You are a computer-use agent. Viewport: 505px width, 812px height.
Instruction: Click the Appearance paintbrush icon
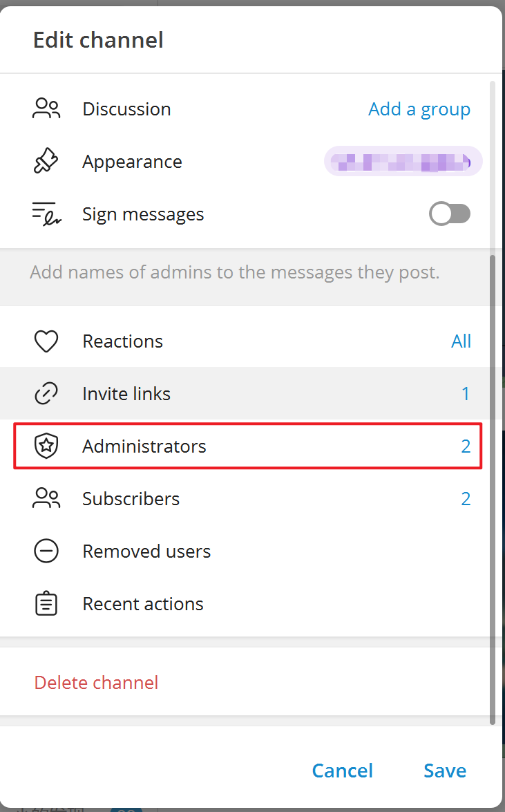pyautogui.click(x=46, y=162)
